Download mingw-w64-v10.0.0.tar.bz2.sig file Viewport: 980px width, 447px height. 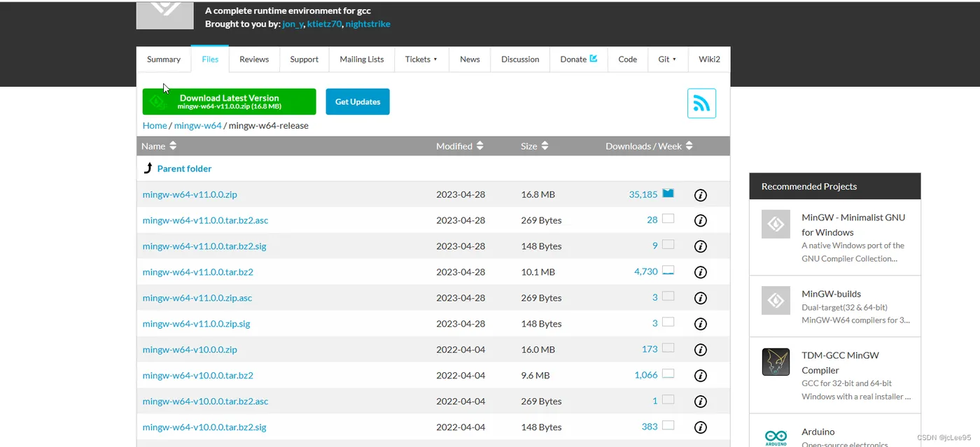coord(204,427)
